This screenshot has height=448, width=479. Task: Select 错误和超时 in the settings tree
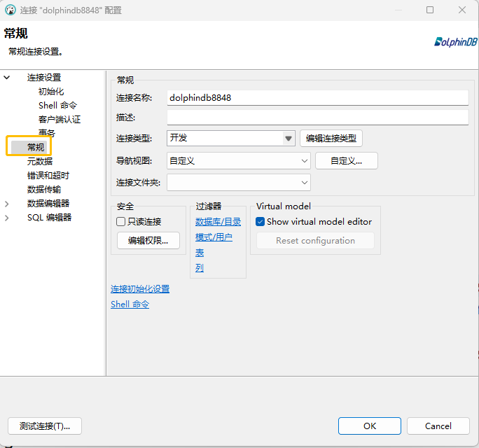point(48,176)
